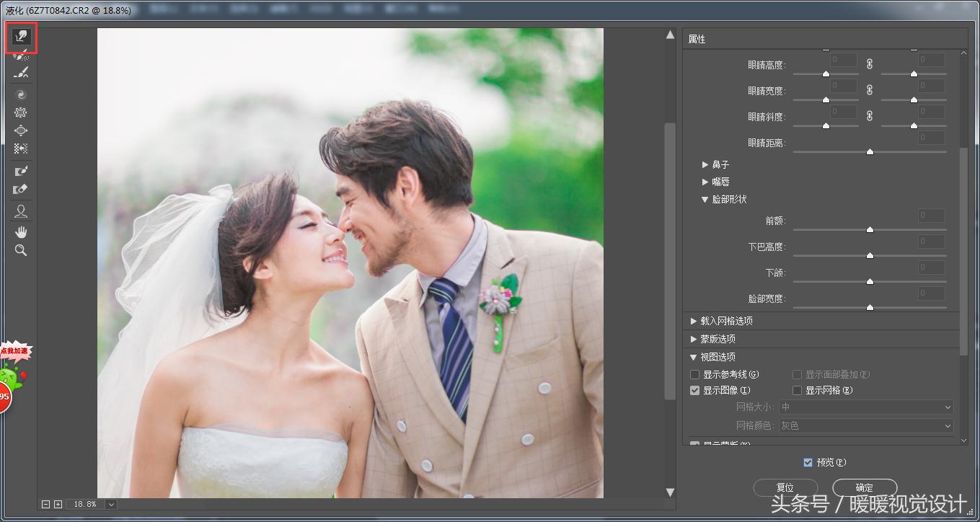Image resolution: width=980 pixels, height=522 pixels.
Task: Click the 确定 button
Action: (x=864, y=487)
